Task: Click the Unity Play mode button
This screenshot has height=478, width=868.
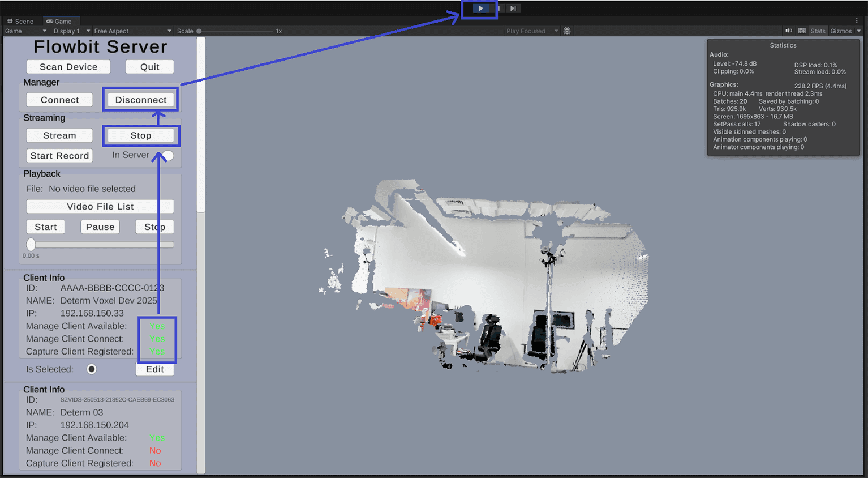Action: point(480,8)
